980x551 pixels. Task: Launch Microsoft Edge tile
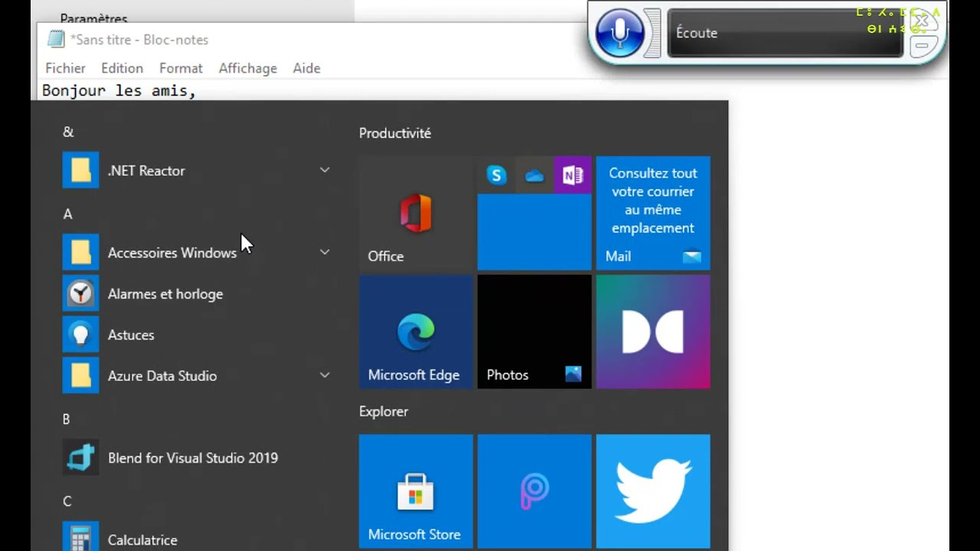(416, 331)
